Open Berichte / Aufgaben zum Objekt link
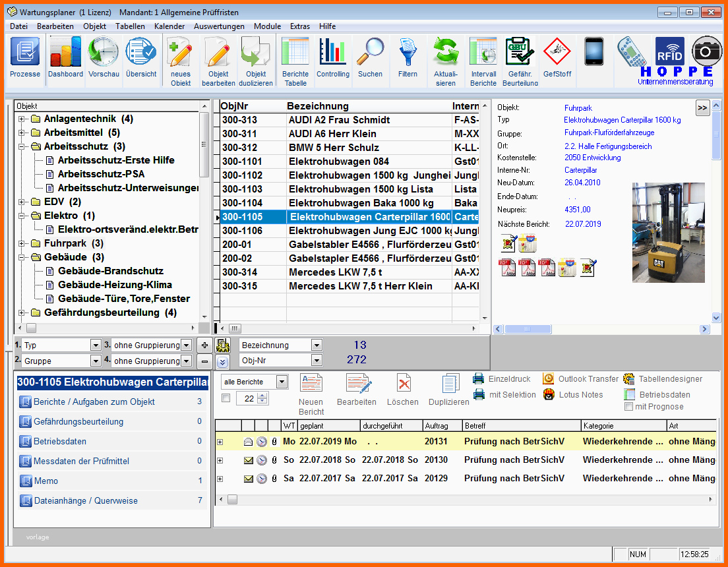 tap(94, 402)
